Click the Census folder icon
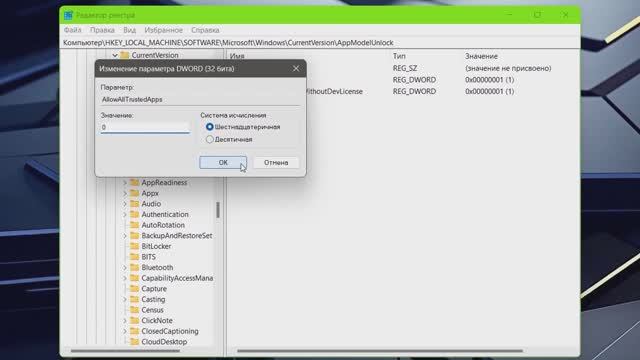Image resolution: width=640 pixels, height=360 pixels. [x=134, y=310]
